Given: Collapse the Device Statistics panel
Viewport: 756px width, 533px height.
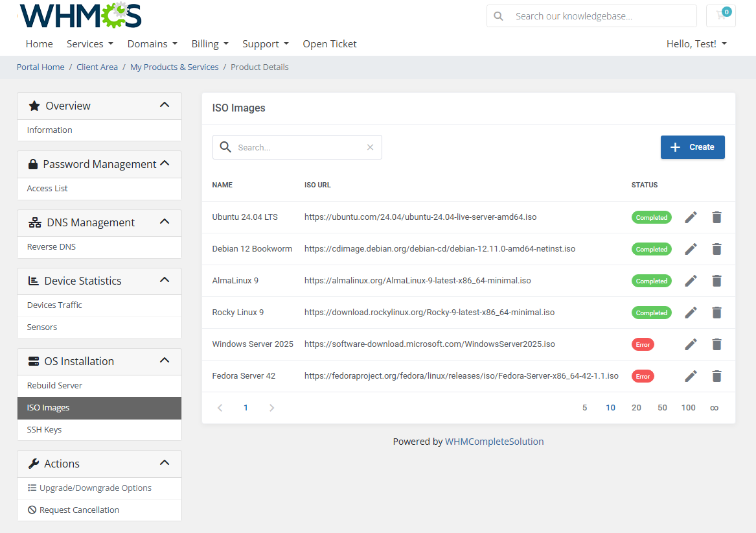Looking at the screenshot, I should click(165, 280).
